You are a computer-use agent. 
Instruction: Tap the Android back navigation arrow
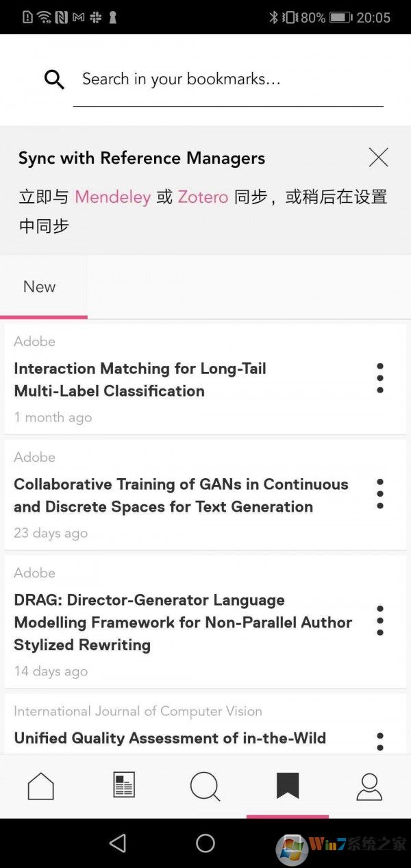tap(118, 842)
